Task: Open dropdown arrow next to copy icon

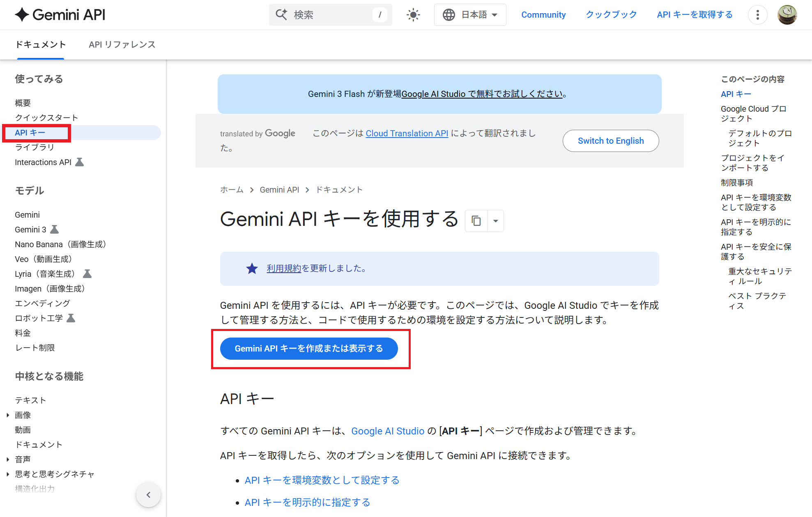Action: 496,221
